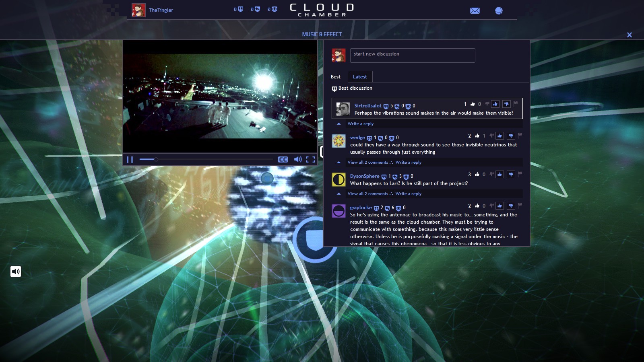Screen dimensions: 644x362
Task: Toggle the ambient sound speaker button
Action: tap(16, 271)
